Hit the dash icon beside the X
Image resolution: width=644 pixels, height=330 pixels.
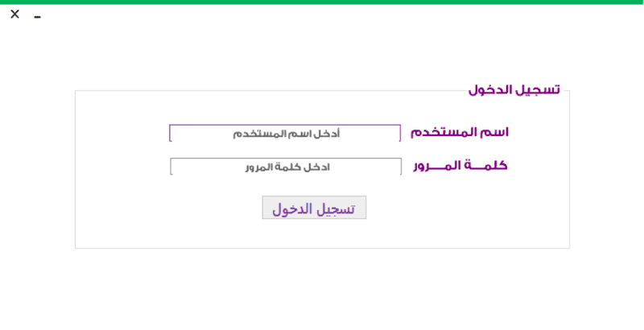[x=37, y=17]
